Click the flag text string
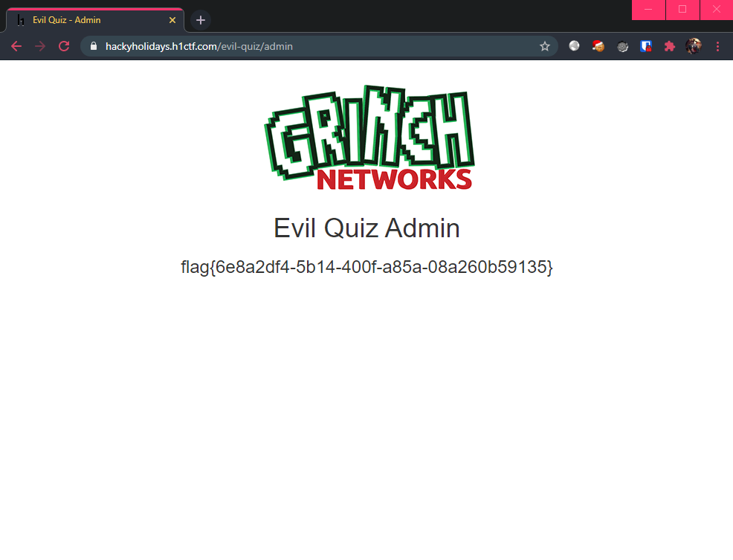The width and height of the screenshot is (733, 560). 366,267
